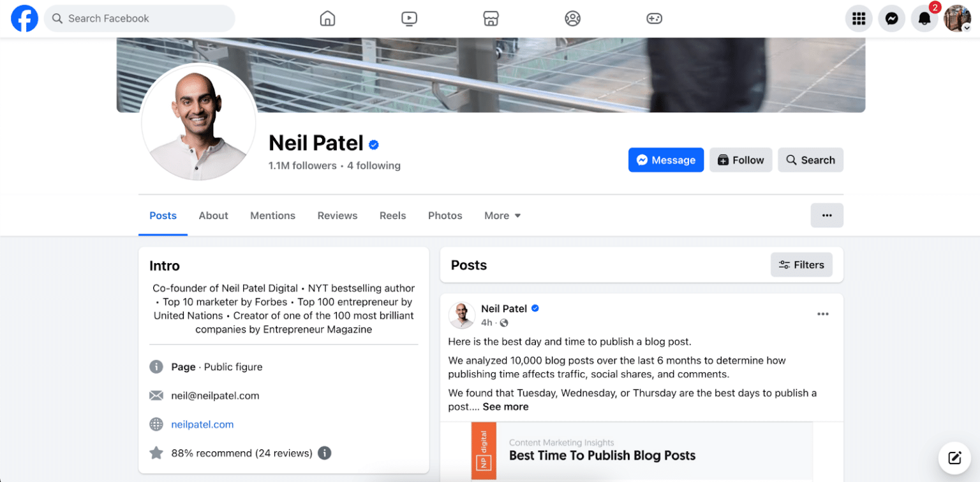Open the Groups icon in top navigation
Viewport: 980px width, 482px height.
coord(572,18)
